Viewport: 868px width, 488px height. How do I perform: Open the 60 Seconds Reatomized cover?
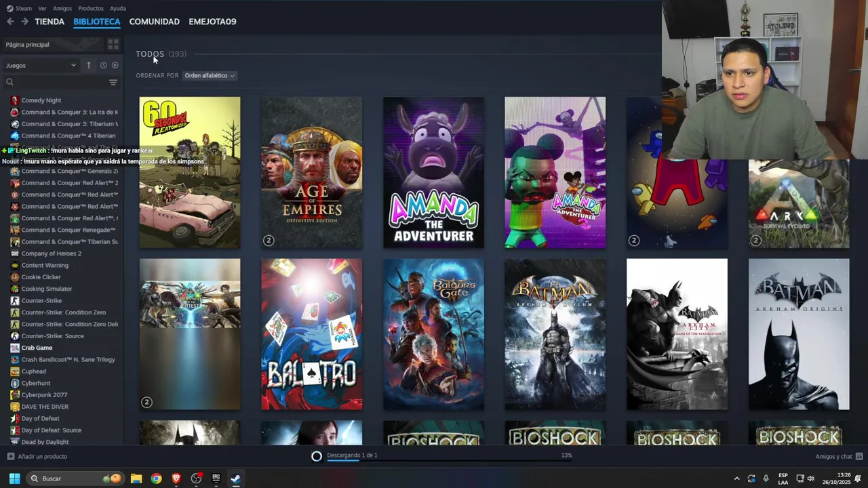pyautogui.click(x=190, y=172)
